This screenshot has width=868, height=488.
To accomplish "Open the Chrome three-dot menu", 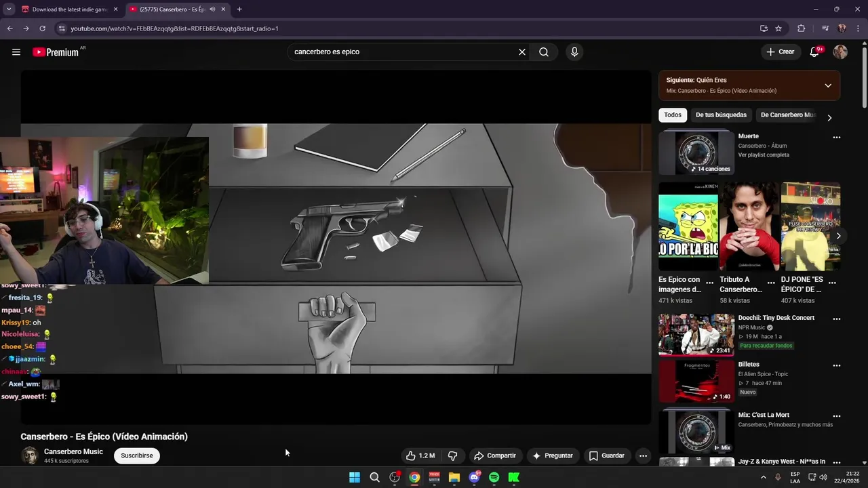I will point(858,28).
